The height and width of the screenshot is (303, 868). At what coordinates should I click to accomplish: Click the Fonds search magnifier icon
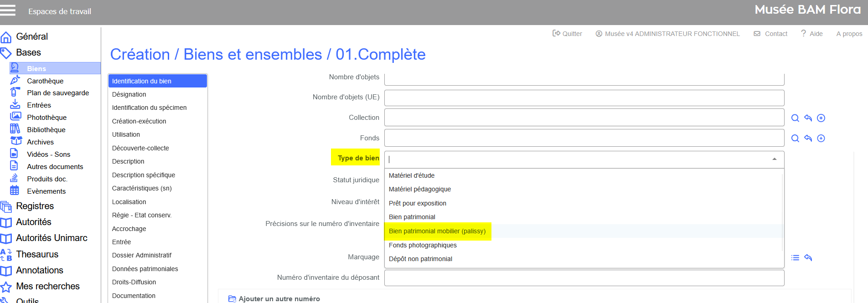tap(795, 139)
